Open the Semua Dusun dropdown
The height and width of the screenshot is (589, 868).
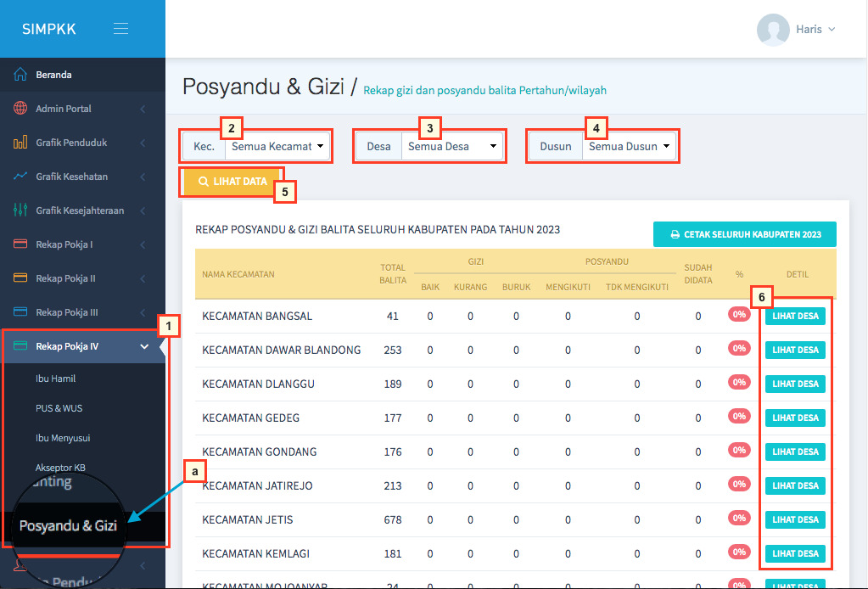coord(629,146)
